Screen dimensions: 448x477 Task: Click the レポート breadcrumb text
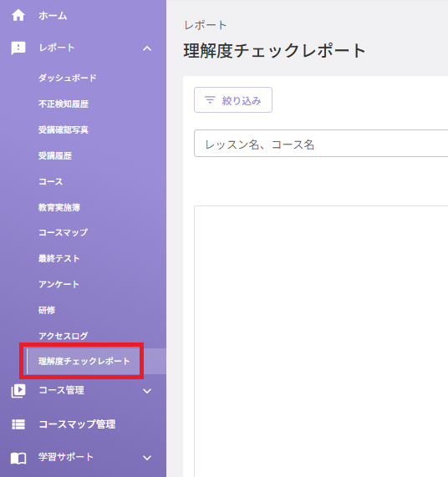(206, 25)
